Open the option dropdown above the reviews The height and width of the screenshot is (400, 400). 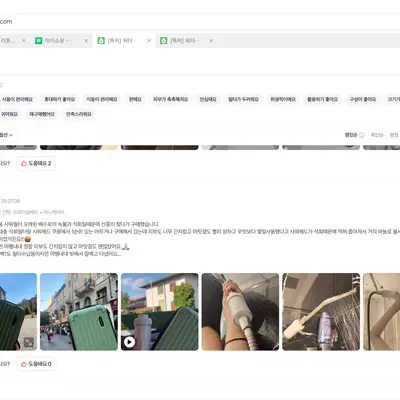coord(6,135)
